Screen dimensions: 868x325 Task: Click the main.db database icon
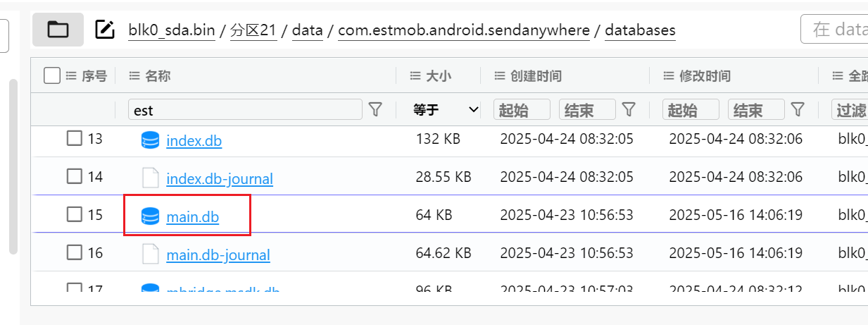(x=150, y=216)
